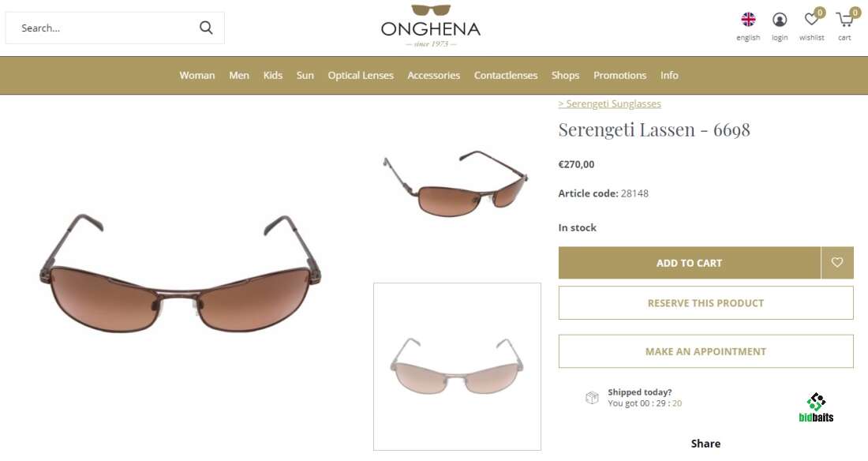The image size is (868, 461).
Task: Focus the Search input field
Action: click(105, 28)
